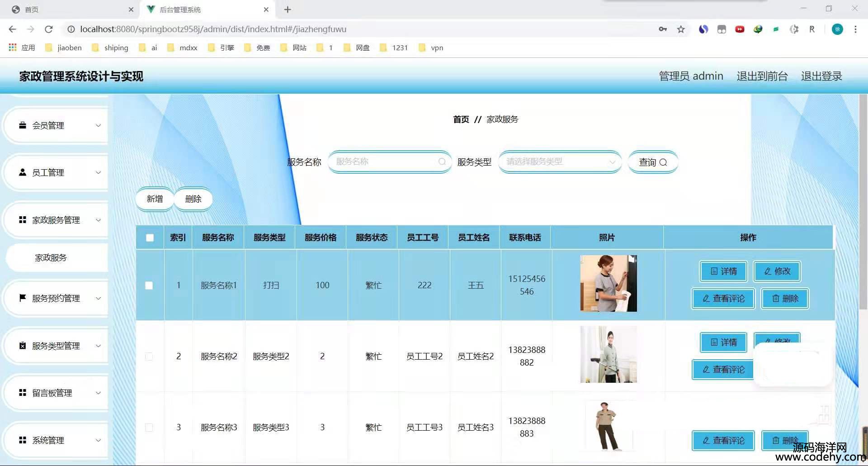Click 管理员 admin in the header
The height and width of the screenshot is (466, 868).
pyautogui.click(x=691, y=76)
